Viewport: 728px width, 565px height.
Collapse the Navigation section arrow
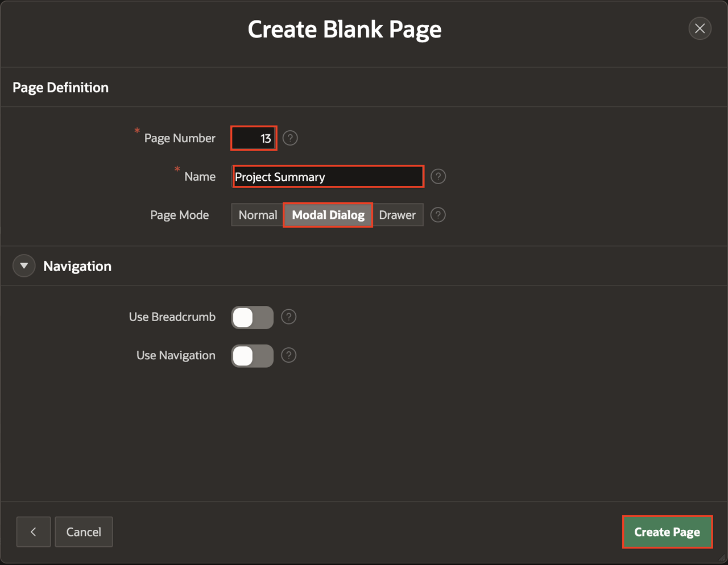point(24,266)
